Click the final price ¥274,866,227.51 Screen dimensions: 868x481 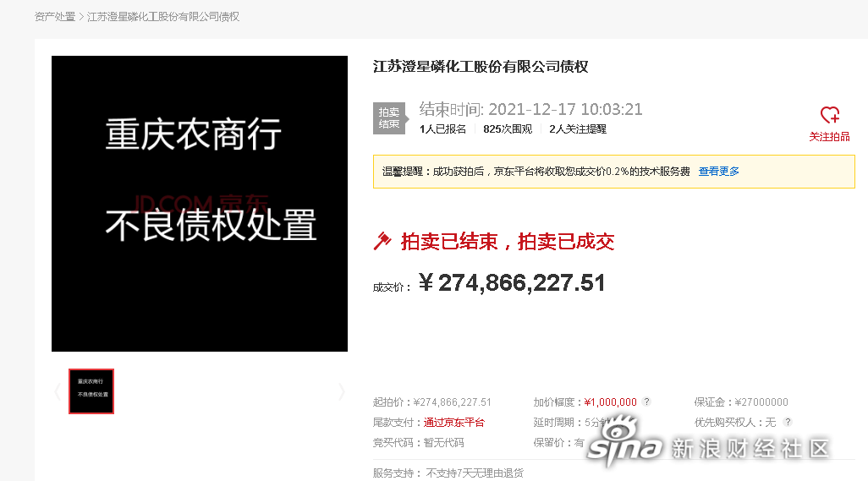point(512,282)
